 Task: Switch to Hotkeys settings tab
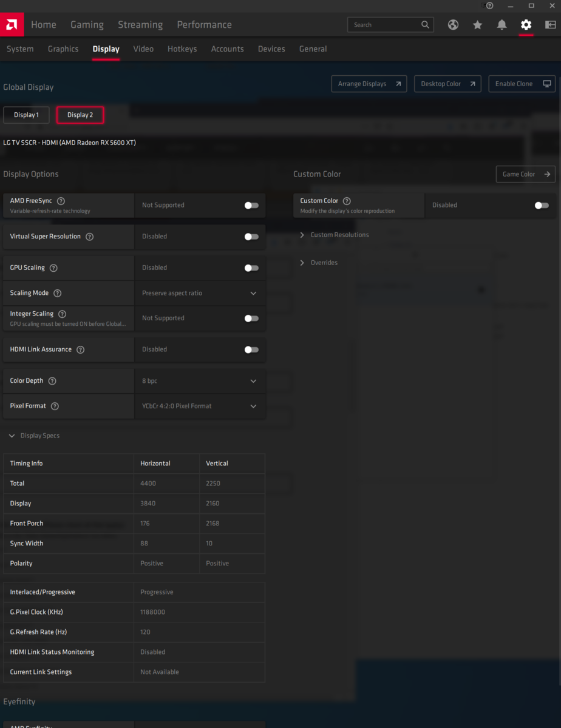point(182,49)
